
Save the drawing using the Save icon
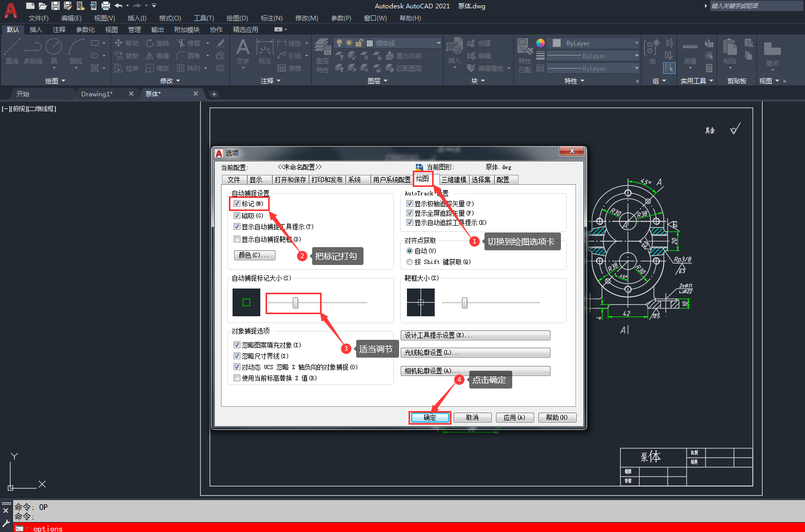pyautogui.click(x=56, y=6)
